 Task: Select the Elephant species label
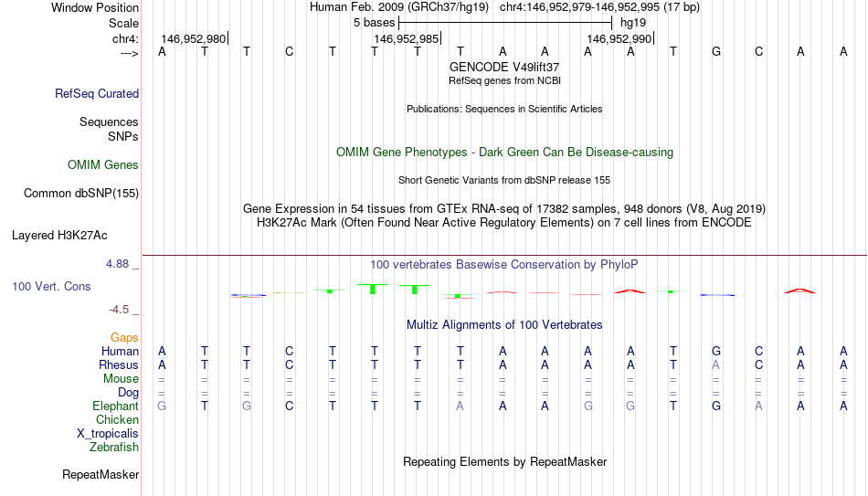pos(115,406)
